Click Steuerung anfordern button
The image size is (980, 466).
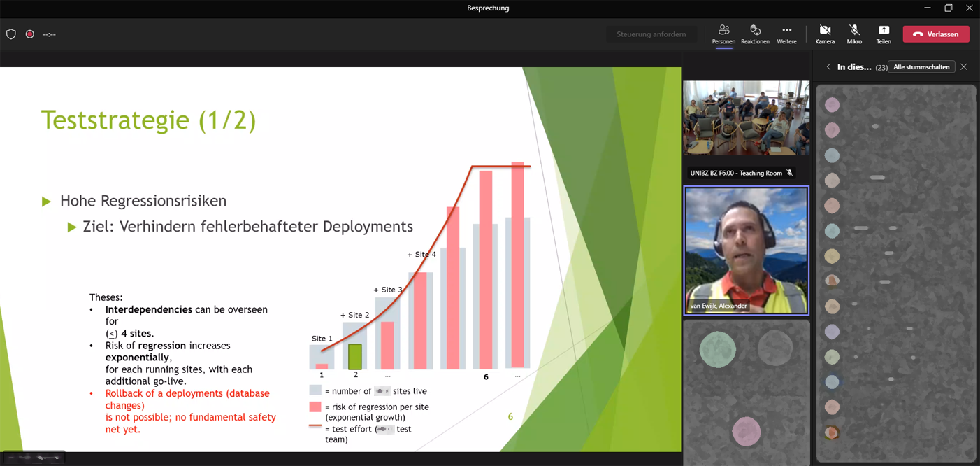(651, 34)
